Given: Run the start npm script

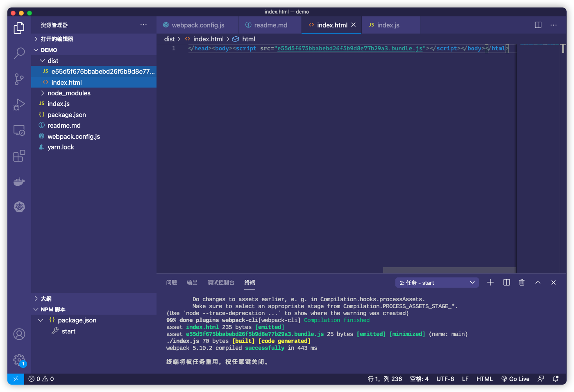Looking at the screenshot, I should 68,331.
